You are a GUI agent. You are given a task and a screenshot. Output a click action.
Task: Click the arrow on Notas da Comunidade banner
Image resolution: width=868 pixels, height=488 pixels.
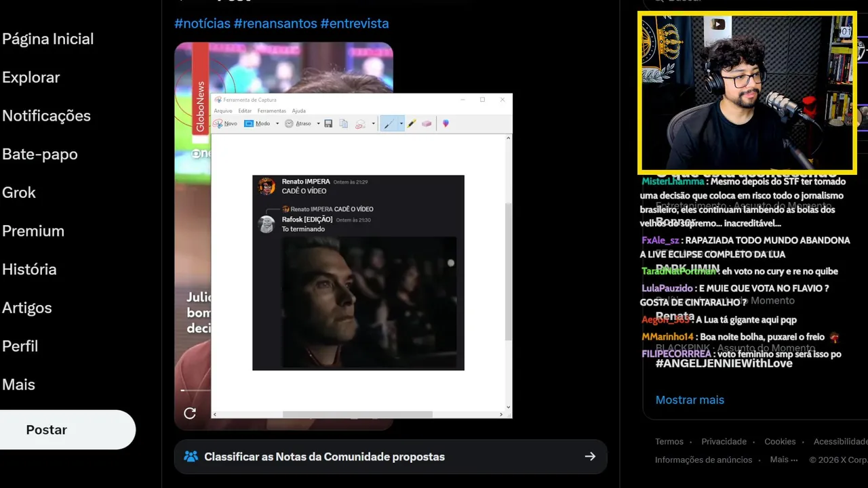pyautogui.click(x=590, y=457)
